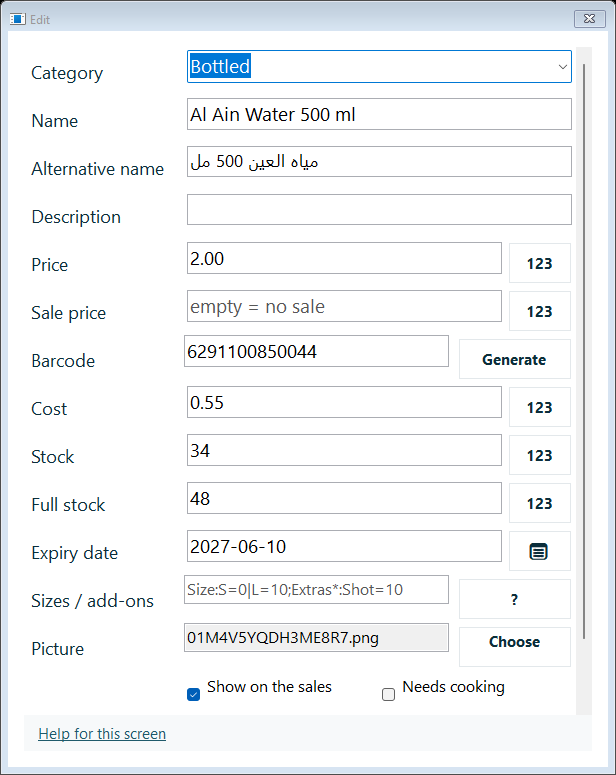The image size is (616, 775).
Task: Open the Category dropdown arrow
Action: (563, 67)
